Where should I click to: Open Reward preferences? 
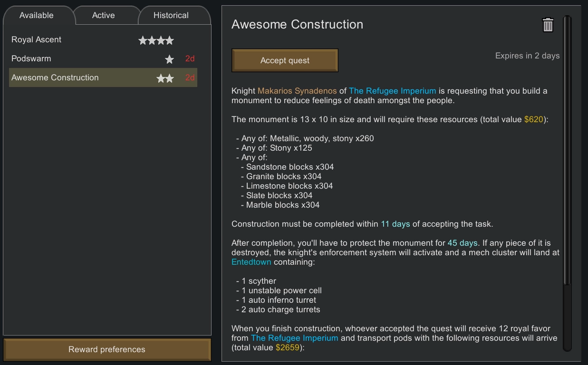pos(107,349)
